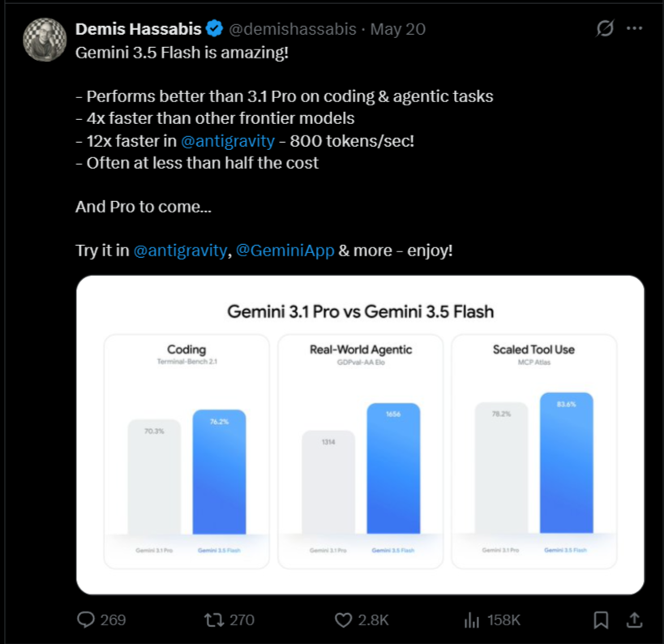Click the blue 76.2% Coding bar
The width and height of the screenshot is (664, 644).
pyautogui.click(x=220, y=471)
